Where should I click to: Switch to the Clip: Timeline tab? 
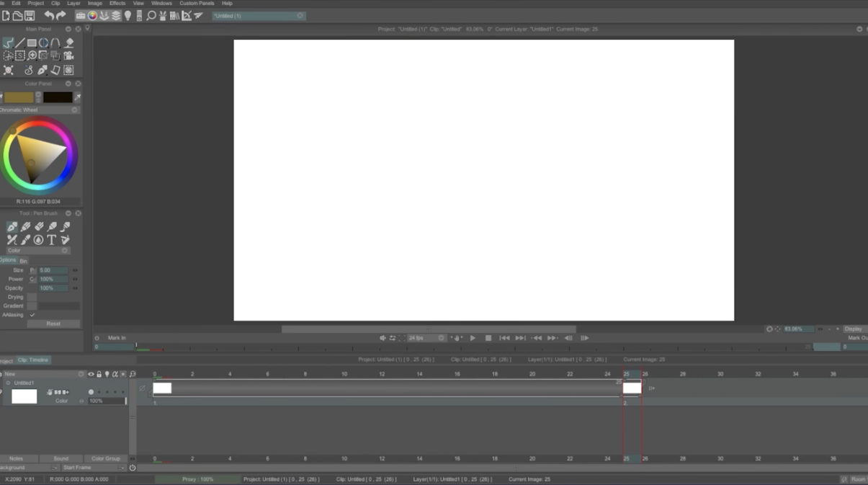click(x=33, y=360)
